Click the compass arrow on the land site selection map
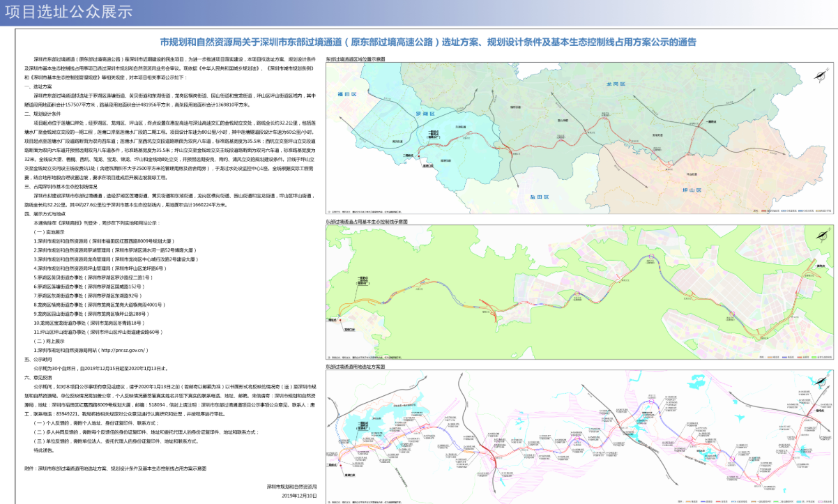The height and width of the screenshot is (504, 838). [819, 381]
